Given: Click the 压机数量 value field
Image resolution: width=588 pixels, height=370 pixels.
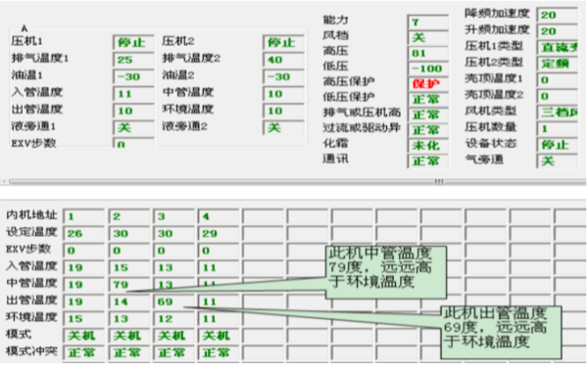Looking at the screenshot, I should pos(558,129).
